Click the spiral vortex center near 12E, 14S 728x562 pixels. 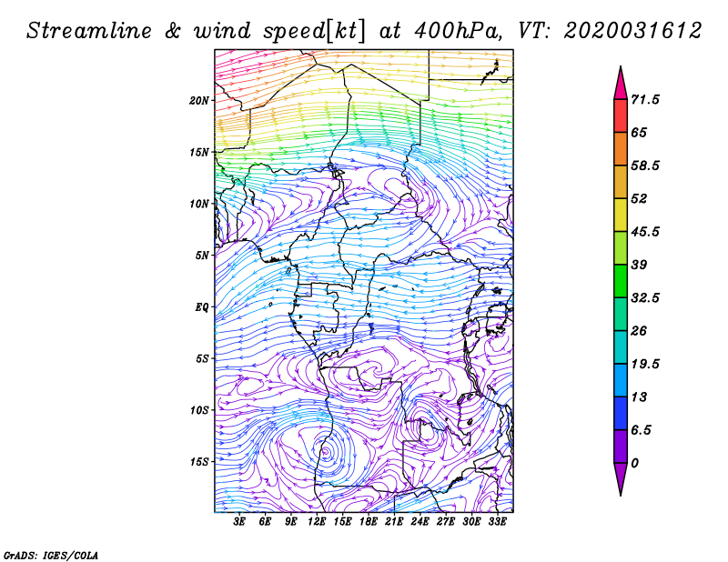click(x=325, y=449)
